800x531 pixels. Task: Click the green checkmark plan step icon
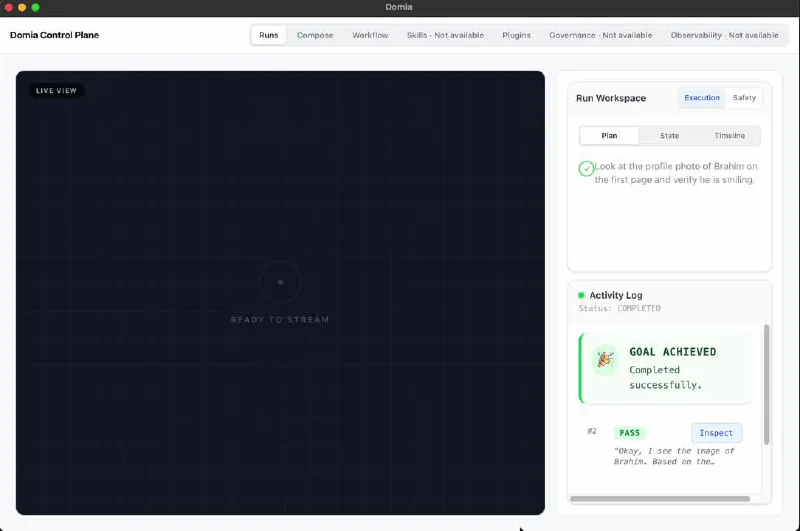pyautogui.click(x=586, y=168)
